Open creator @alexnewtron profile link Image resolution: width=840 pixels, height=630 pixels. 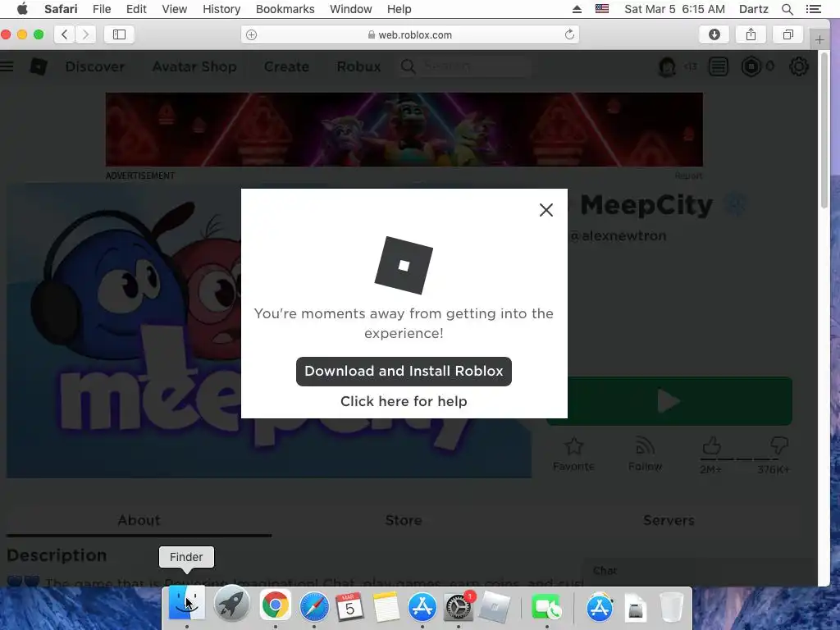coord(618,235)
